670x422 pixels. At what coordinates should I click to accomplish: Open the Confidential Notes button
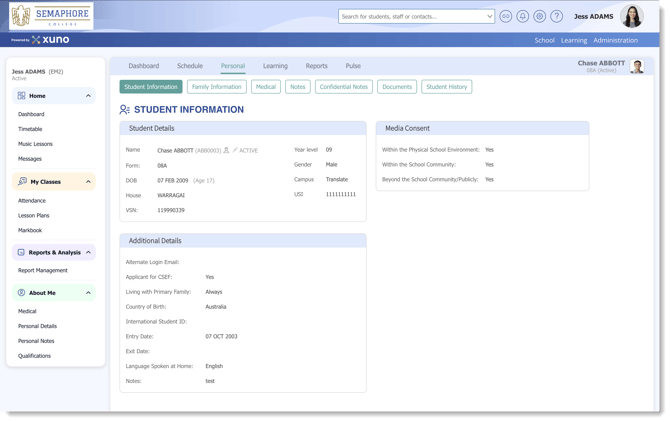pyautogui.click(x=344, y=87)
